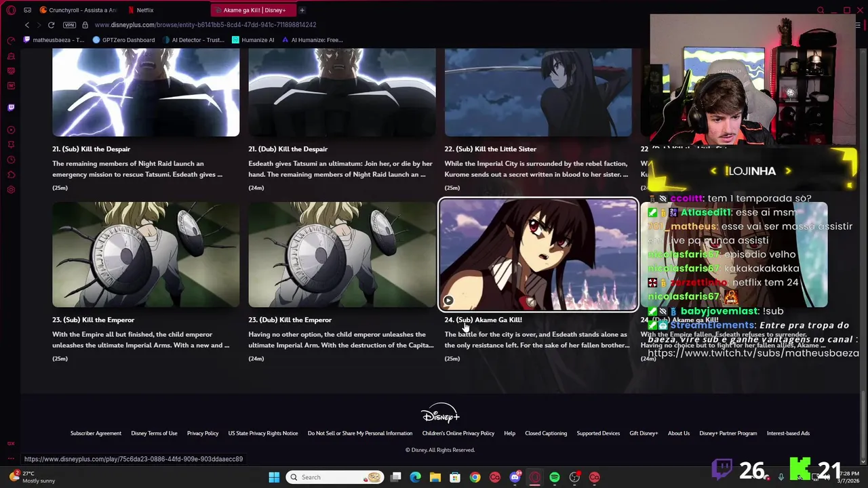Reload the Disney+ page
The width and height of the screenshot is (868, 488).
[51, 25]
